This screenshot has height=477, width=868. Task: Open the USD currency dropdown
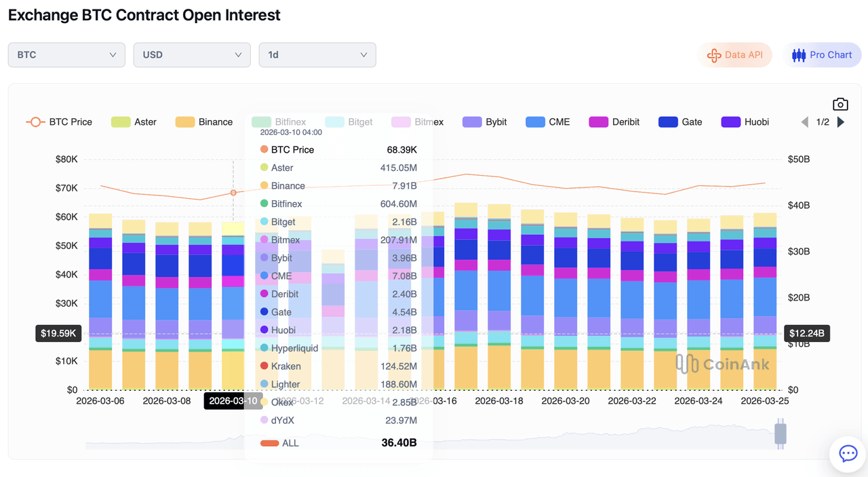pyautogui.click(x=192, y=55)
